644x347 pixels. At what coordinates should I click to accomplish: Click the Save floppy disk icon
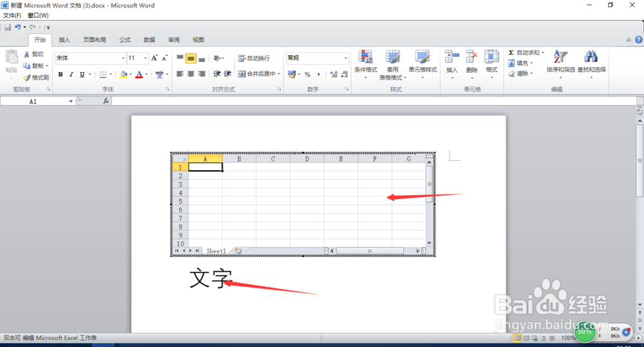point(7,27)
